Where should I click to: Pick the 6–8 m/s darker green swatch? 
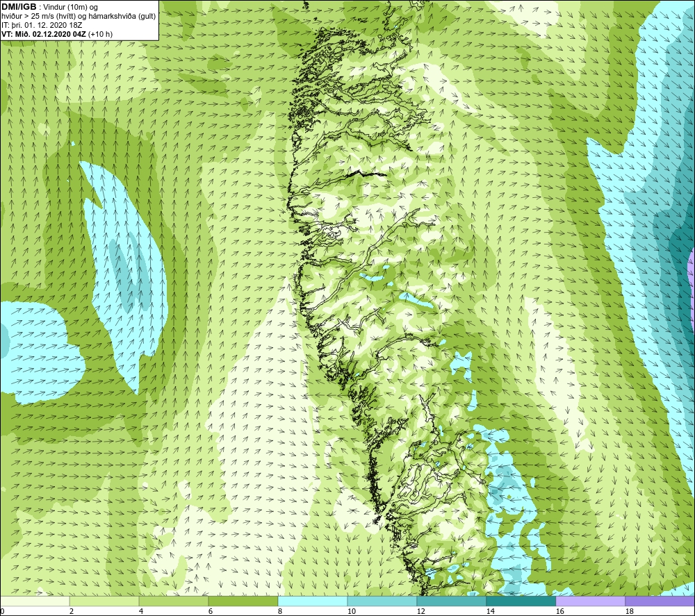pyautogui.click(x=243, y=601)
